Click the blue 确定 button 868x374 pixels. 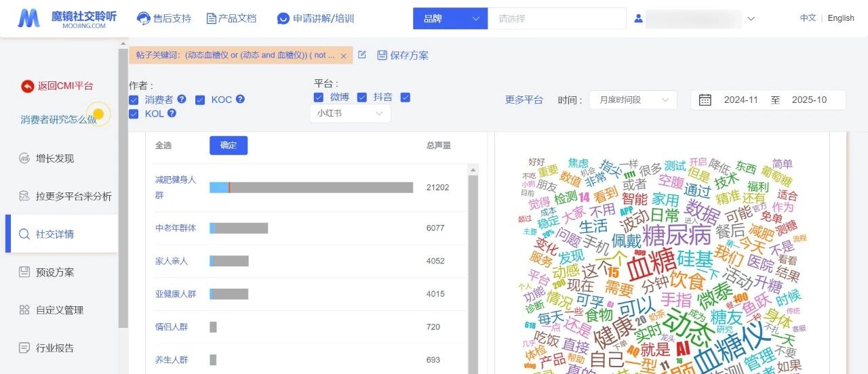(228, 145)
